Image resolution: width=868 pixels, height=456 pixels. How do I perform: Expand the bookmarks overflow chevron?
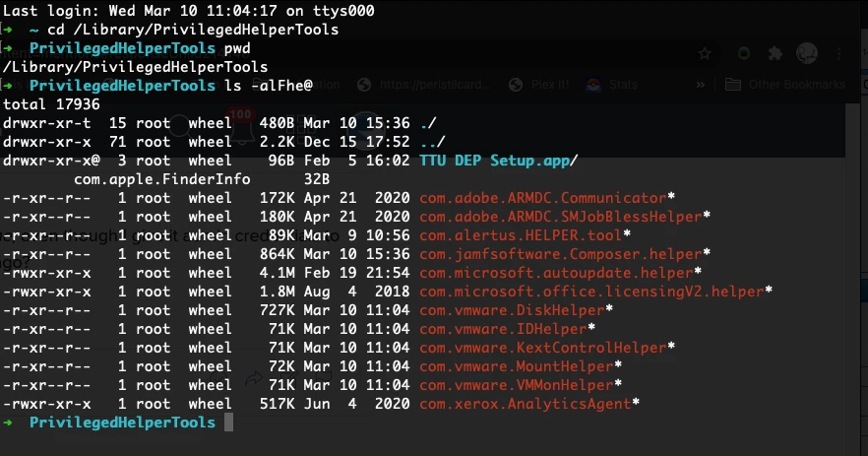click(x=701, y=85)
